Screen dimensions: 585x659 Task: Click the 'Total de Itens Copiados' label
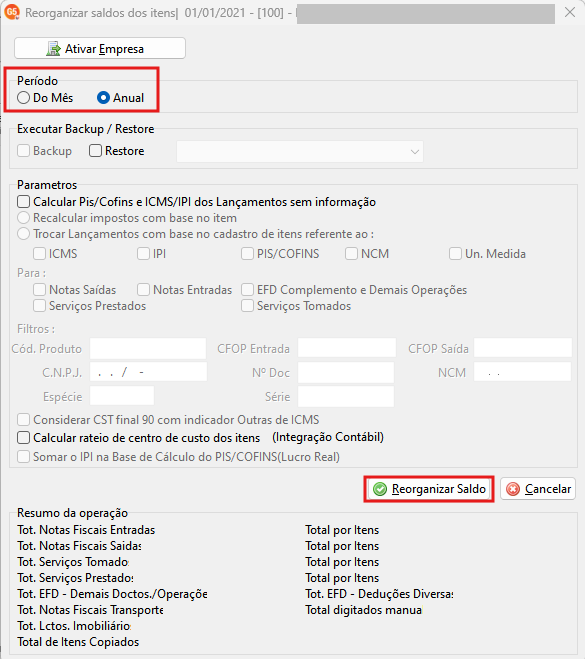point(78,642)
